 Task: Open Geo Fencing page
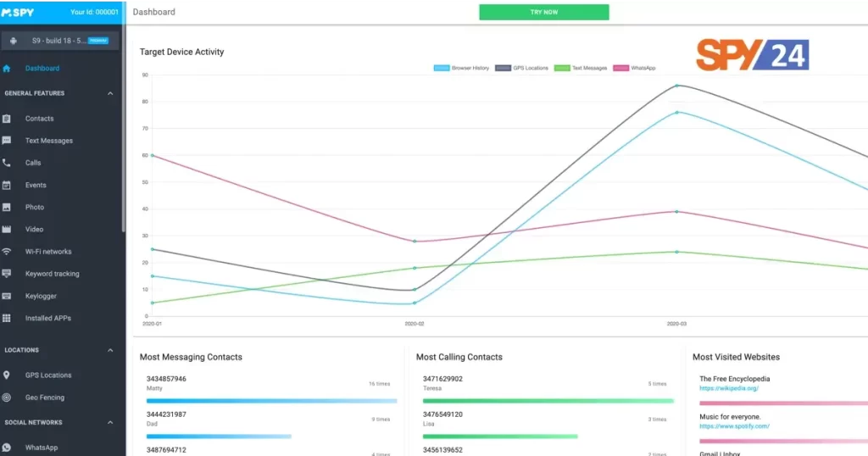point(45,398)
